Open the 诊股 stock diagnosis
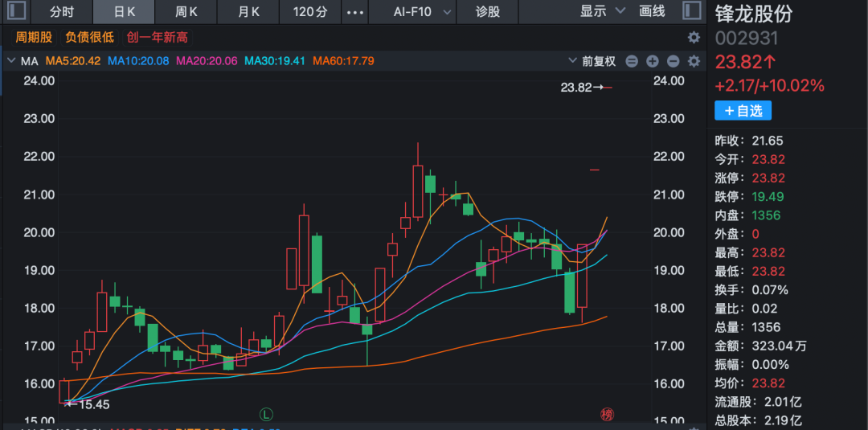The height and width of the screenshot is (430, 868). (x=487, y=11)
